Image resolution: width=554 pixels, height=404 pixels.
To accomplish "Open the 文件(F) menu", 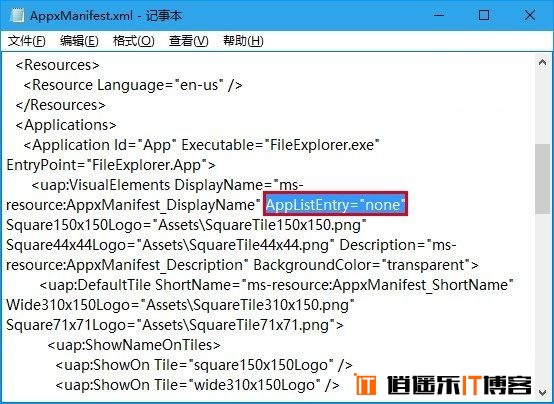I will (x=27, y=41).
